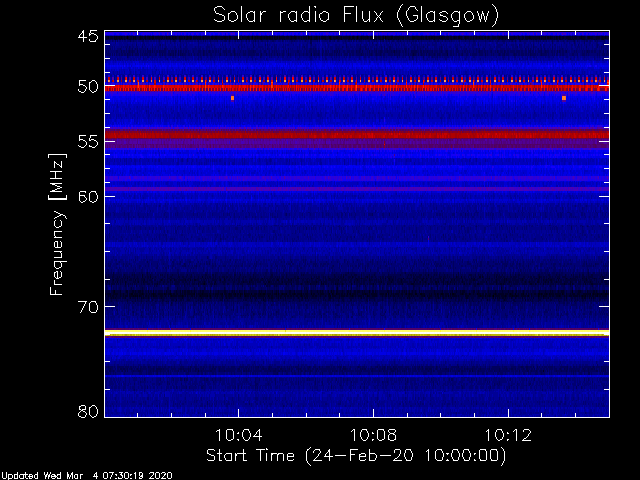Click the right orange square marker below 50 MHz

pos(564,98)
